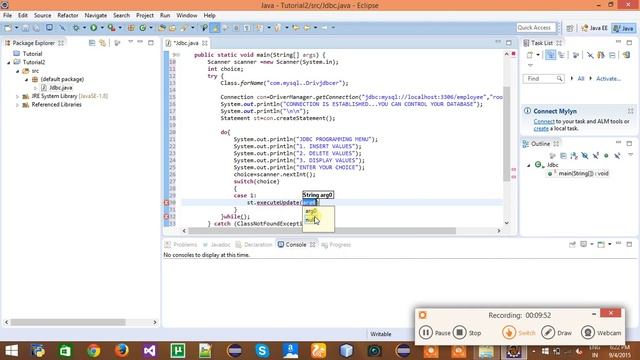
Task: Close the Connect Mylyn notification
Action: point(631,111)
